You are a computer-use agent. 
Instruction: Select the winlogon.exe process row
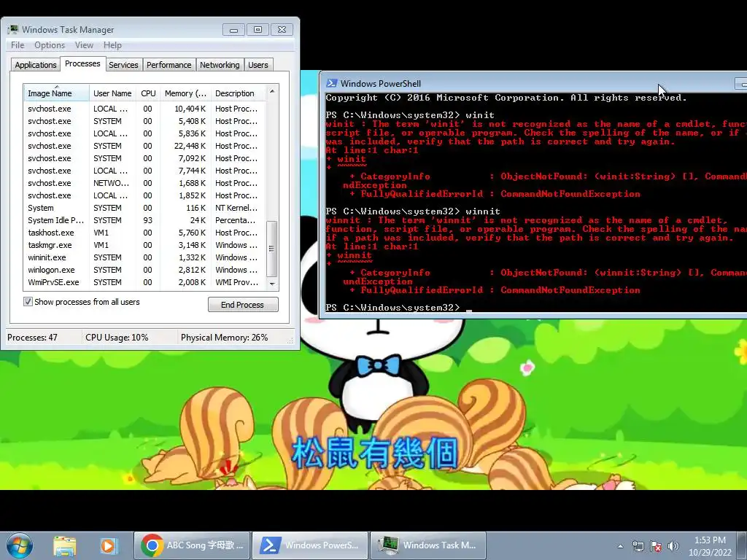coord(145,270)
